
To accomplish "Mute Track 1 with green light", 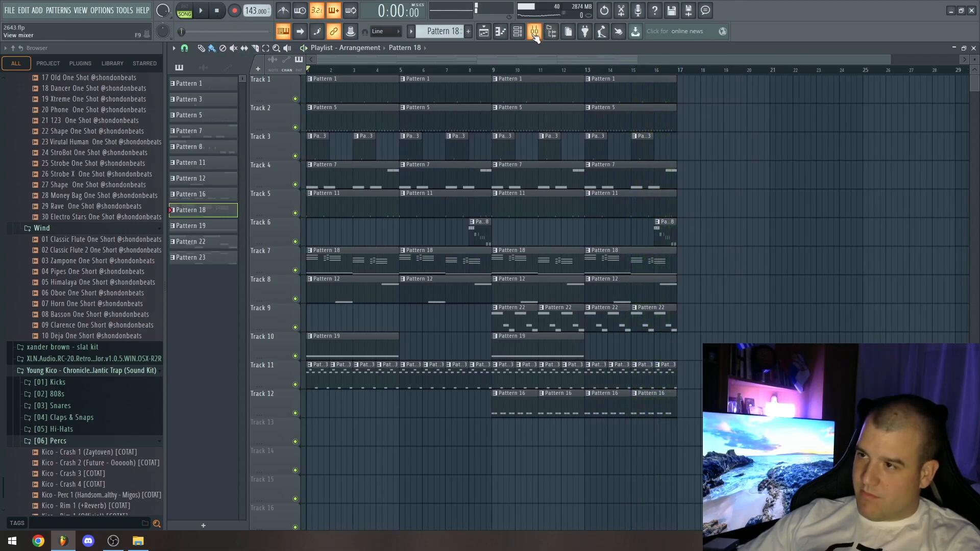I will [295, 98].
